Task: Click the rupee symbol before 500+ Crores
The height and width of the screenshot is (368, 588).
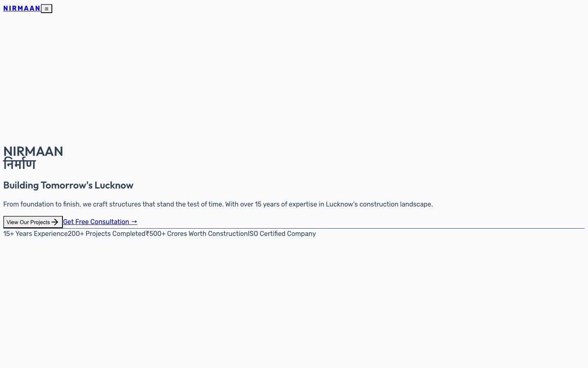Action: coord(147,233)
